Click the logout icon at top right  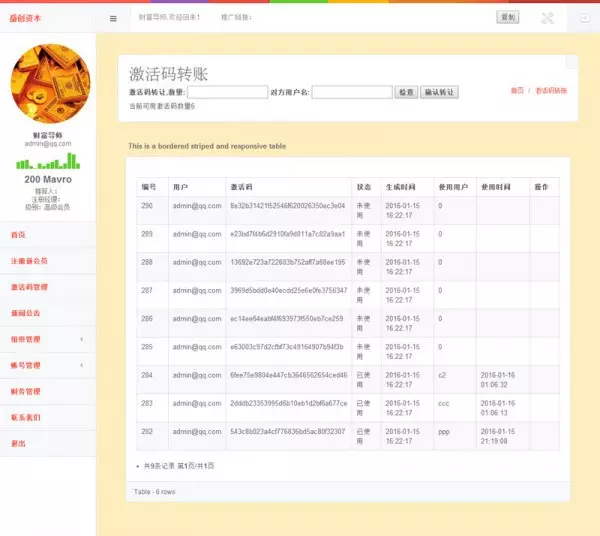coord(584,18)
